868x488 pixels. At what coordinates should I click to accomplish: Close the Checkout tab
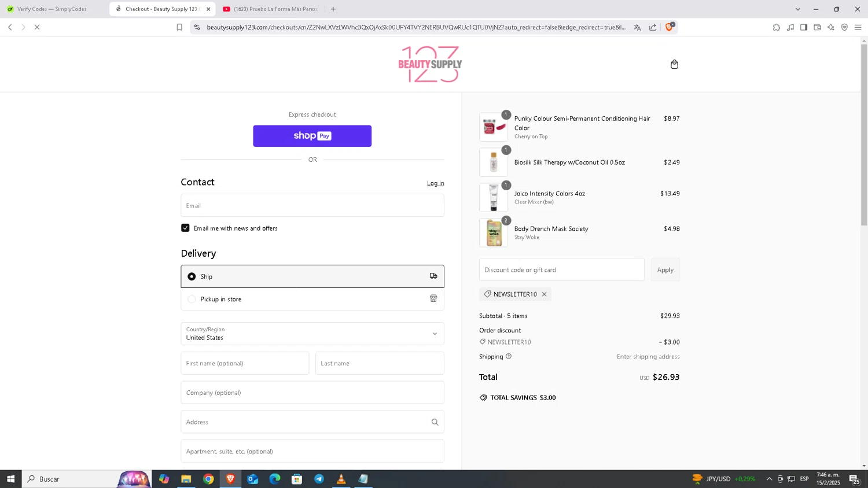[x=208, y=9]
